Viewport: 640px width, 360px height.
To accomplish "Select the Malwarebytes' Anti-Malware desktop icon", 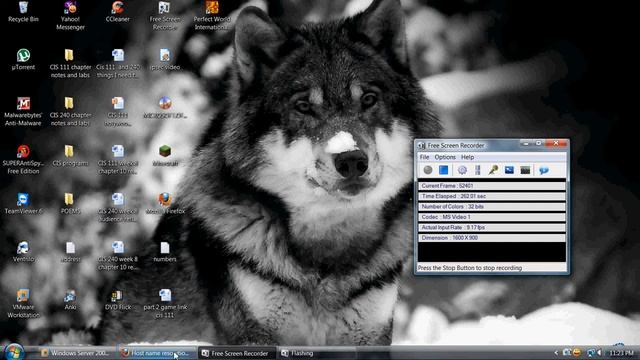I will (23, 111).
